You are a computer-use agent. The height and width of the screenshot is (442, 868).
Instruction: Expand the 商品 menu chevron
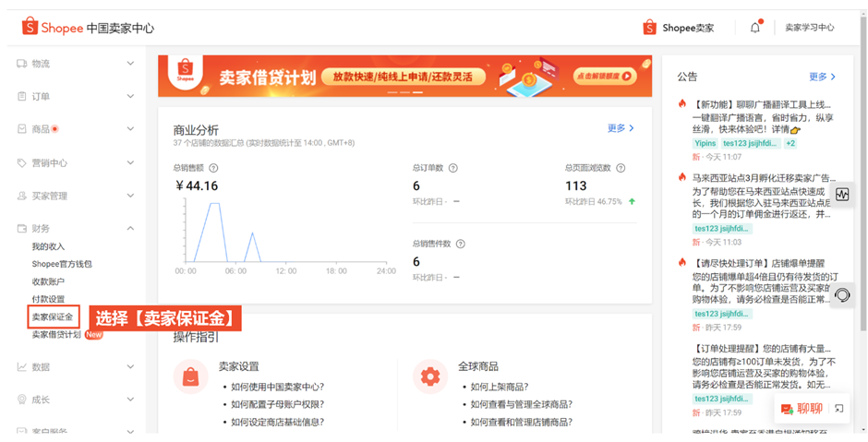[130, 129]
